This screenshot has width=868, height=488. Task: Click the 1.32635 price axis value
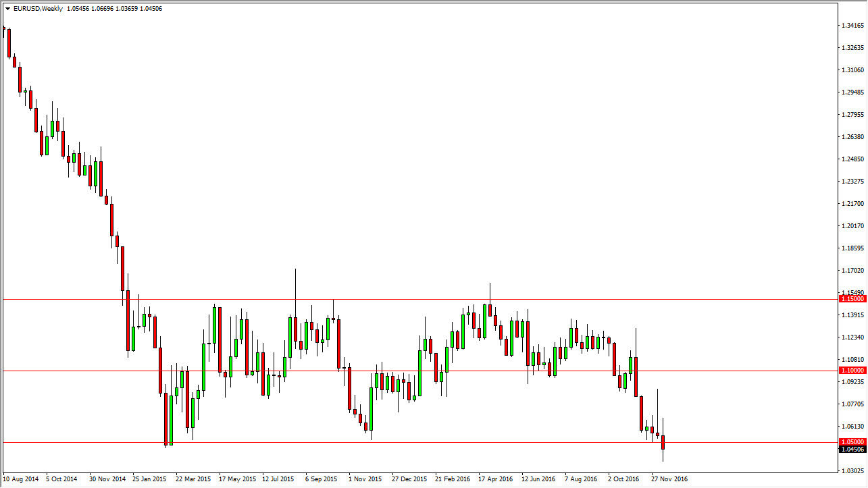(x=852, y=48)
